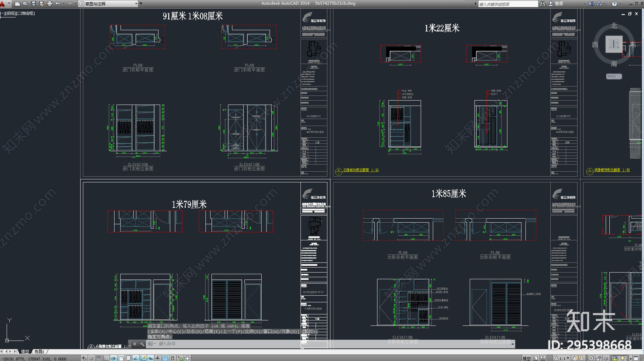Viewport: 644px width, 361px height.
Task: Click the 模型 model space status button
Action: 526,358
